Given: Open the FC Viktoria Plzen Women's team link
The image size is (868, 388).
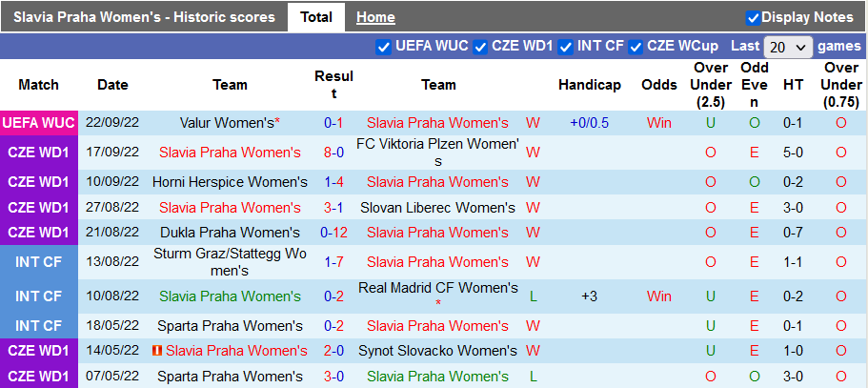Looking at the screenshot, I should click(x=437, y=153).
